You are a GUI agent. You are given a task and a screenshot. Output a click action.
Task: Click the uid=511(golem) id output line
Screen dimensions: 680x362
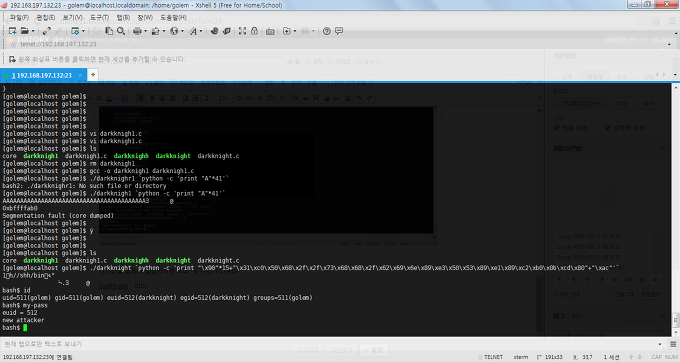pos(157,298)
